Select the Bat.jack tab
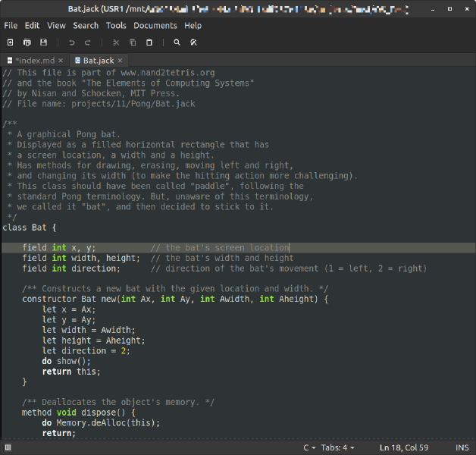Image resolution: width=476 pixels, height=455 pixels. [99, 61]
